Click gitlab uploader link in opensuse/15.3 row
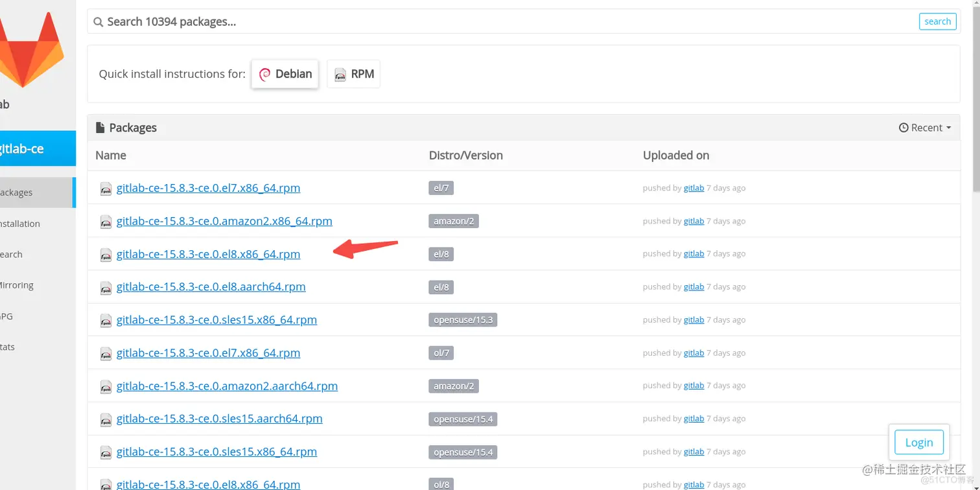 pos(694,320)
